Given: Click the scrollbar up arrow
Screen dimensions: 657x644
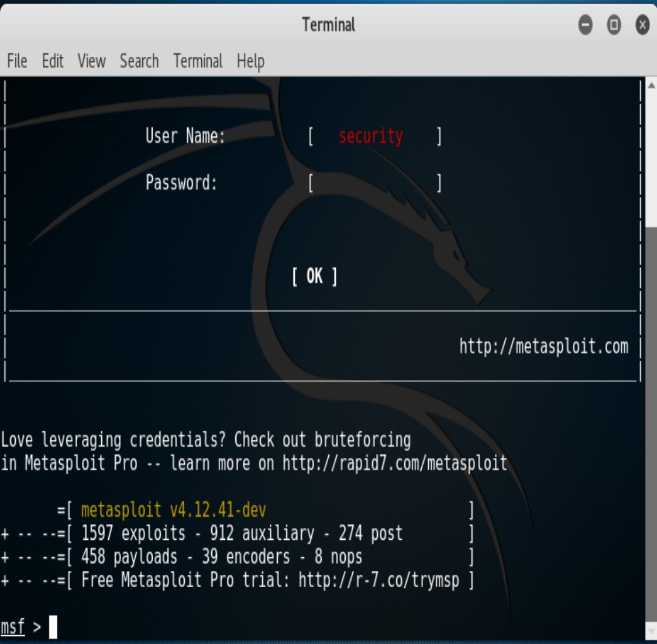Looking at the screenshot, I should tap(651, 85).
